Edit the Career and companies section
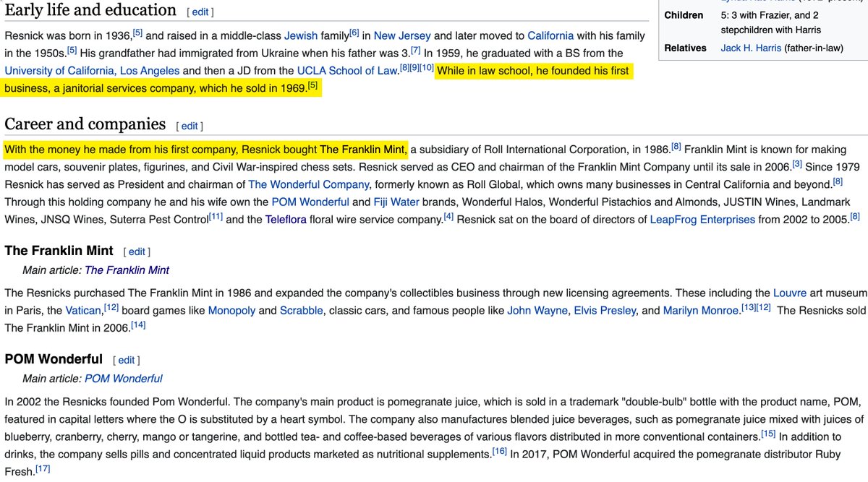Viewport: 868px width, 482px height. 190,126
